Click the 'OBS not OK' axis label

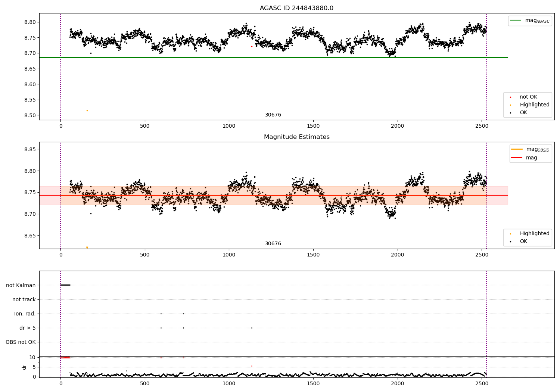click(21, 342)
